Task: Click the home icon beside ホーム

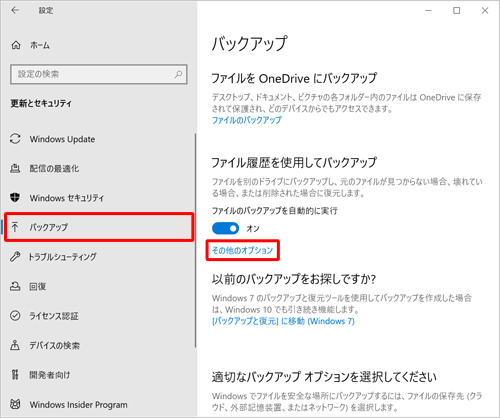Action: coord(16,45)
